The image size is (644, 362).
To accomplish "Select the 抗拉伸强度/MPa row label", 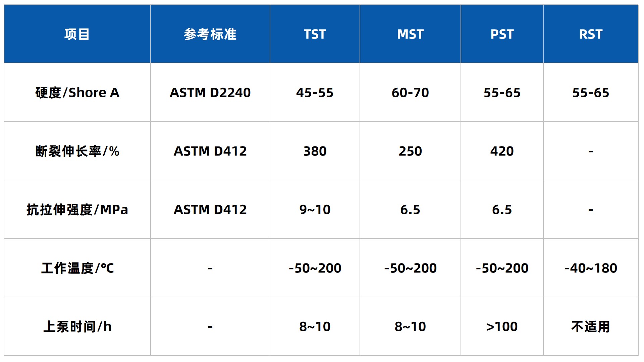I will coord(77,209).
